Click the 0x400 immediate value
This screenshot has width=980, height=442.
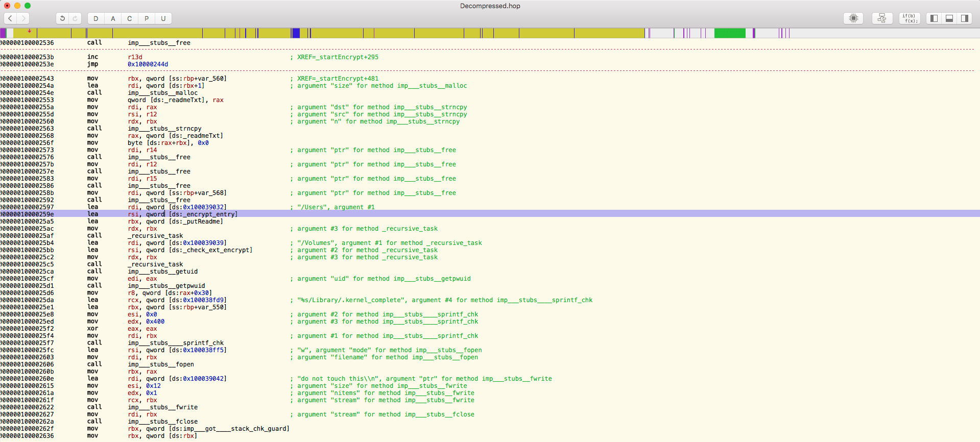click(x=155, y=322)
